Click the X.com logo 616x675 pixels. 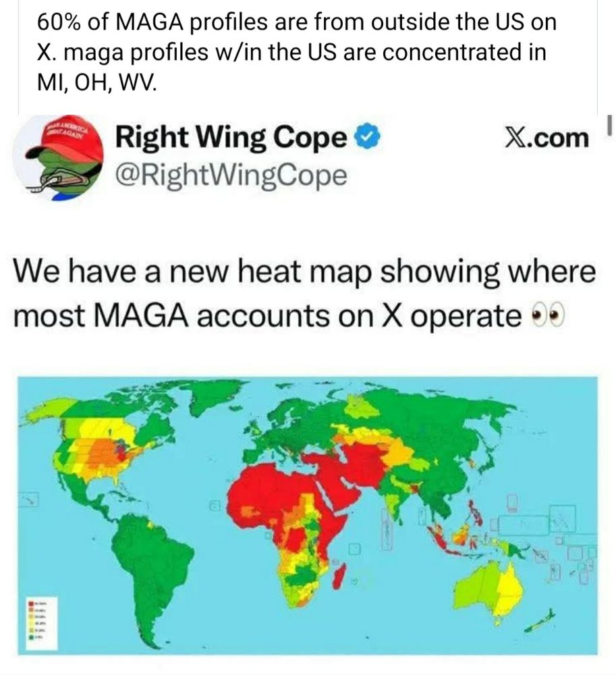pyautogui.click(x=547, y=138)
